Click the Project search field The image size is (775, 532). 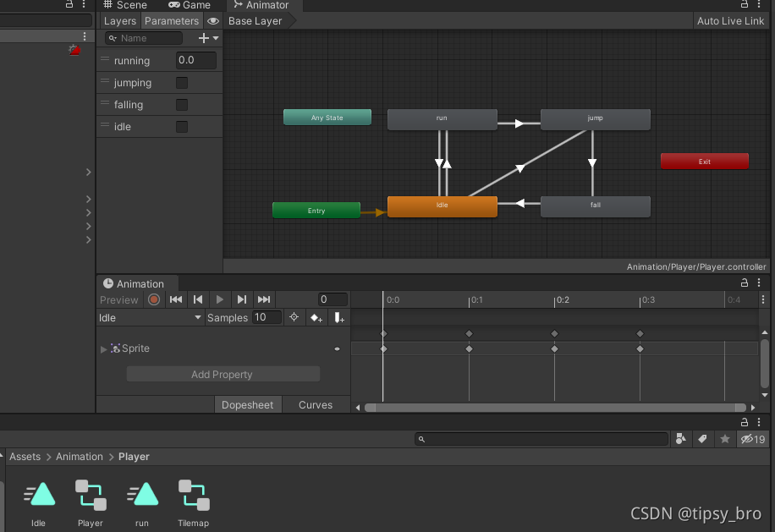541,439
